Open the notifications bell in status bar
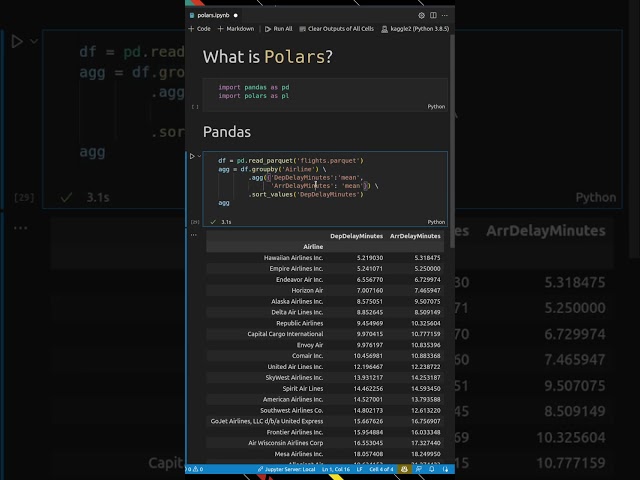Screen dimensions: 640x480 (x=431, y=469)
